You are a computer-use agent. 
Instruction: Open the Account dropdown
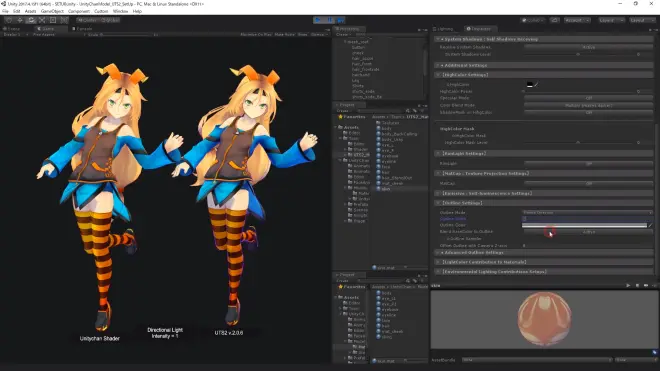tap(577, 20)
